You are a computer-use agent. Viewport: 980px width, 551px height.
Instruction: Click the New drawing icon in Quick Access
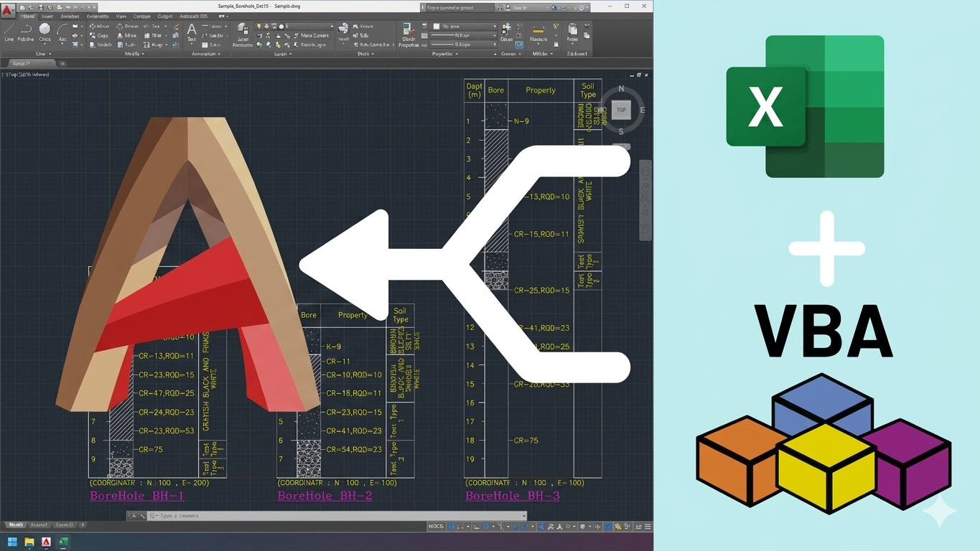point(23,7)
